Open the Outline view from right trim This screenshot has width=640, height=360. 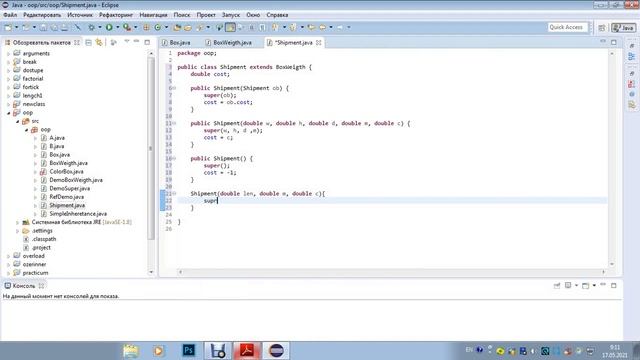pyautogui.click(x=632, y=56)
